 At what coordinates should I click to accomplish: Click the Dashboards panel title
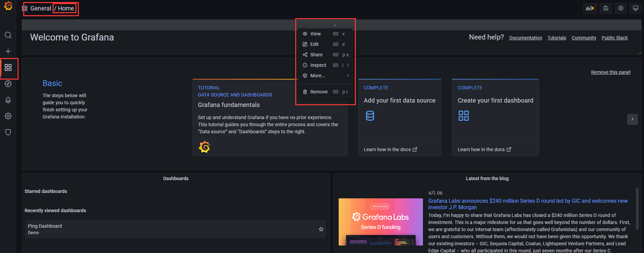pyautogui.click(x=176, y=178)
